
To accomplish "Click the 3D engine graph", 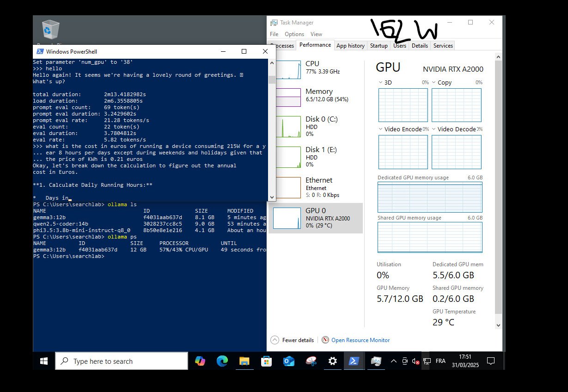I will (403, 105).
